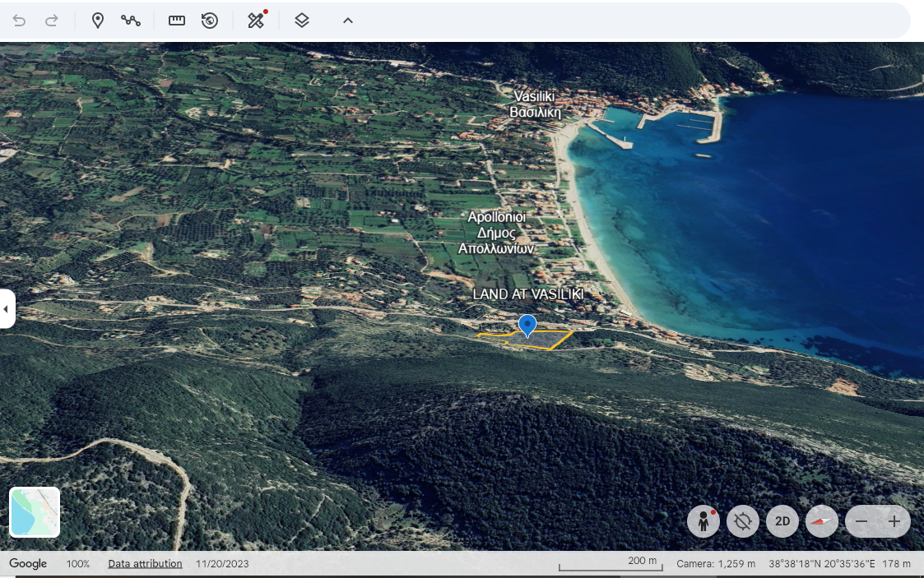Expand the side panel using left-edge arrow
The height and width of the screenshot is (578, 924).
click(x=7, y=309)
